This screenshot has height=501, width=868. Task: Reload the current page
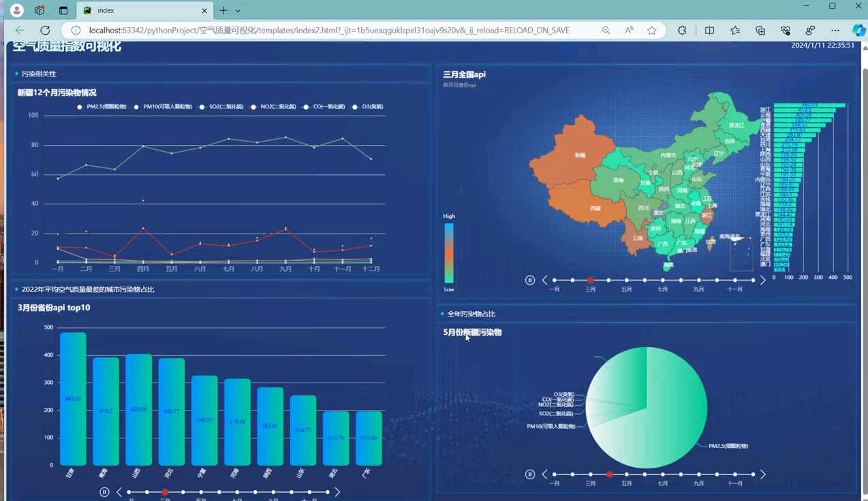point(45,30)
